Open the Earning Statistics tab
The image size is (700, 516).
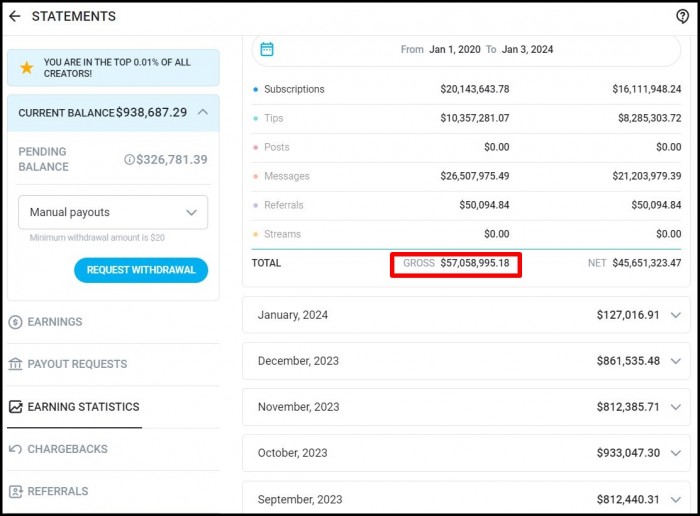(83, 407)
